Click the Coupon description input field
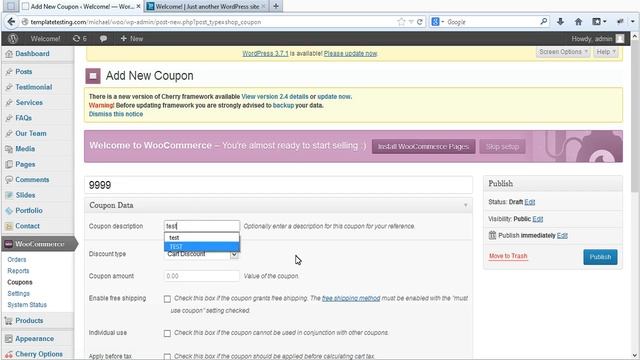Viewport: 640px width, 360px height. point(202,226)
